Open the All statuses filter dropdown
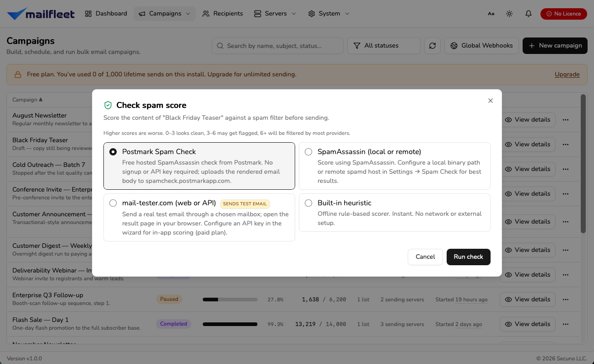Viewport: 594px width, 364px height. [x=384, y=46]
